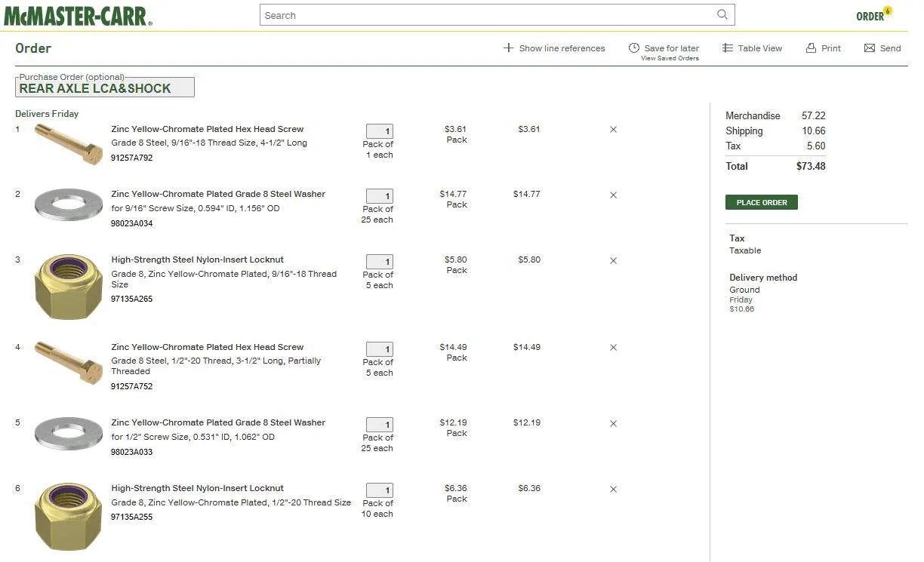Click the Send envelope icon
Screen dimensions: 924x562
pos(870,48)
